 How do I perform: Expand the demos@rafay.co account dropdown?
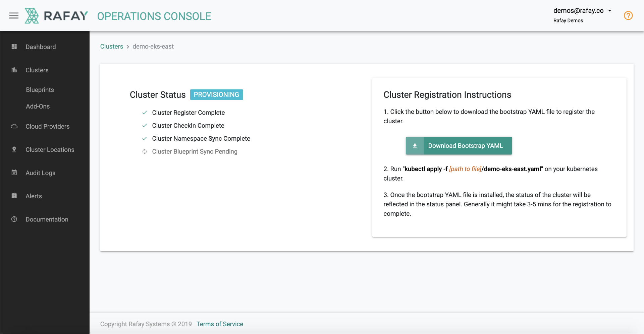582,11
